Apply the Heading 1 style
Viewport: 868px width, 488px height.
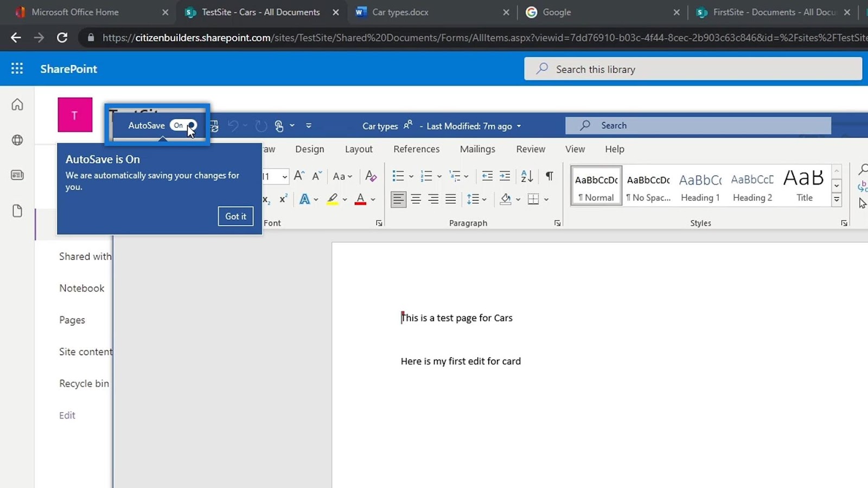(x=700, y=186)
